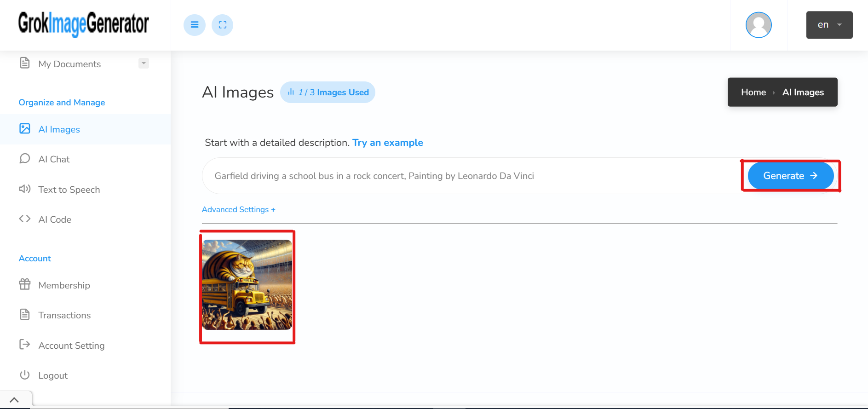This screenshot has height=409, width=868.
Task: Open the generated Garfield bus image thumbnail
Action: point(247,285)
